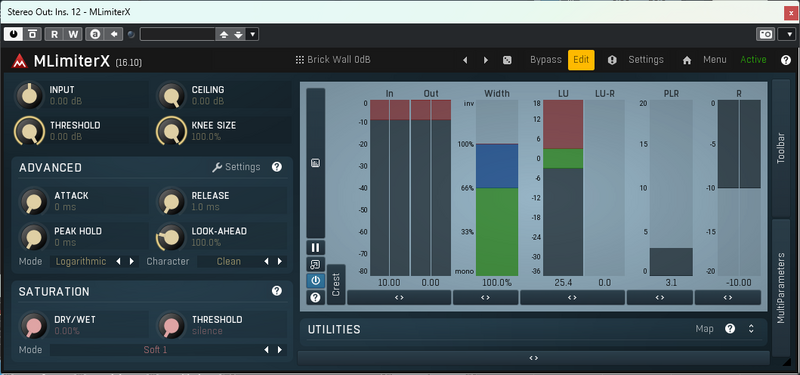
Task: Click the MLimiterX logo icon
Action: [20, 61]
